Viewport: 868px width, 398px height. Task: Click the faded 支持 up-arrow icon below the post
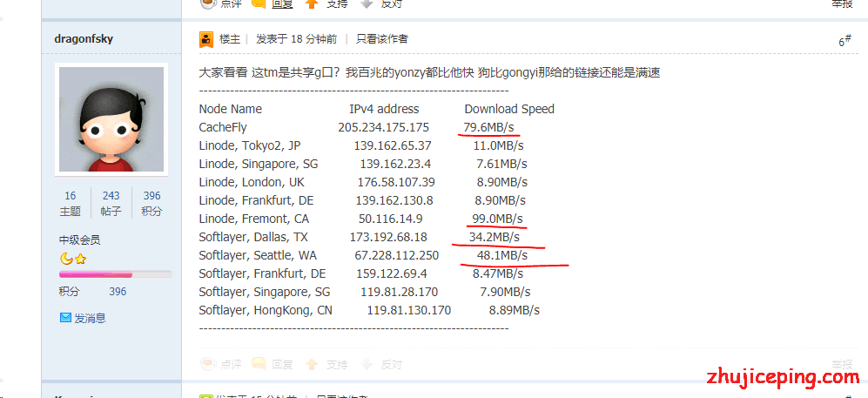pos(313,364)
